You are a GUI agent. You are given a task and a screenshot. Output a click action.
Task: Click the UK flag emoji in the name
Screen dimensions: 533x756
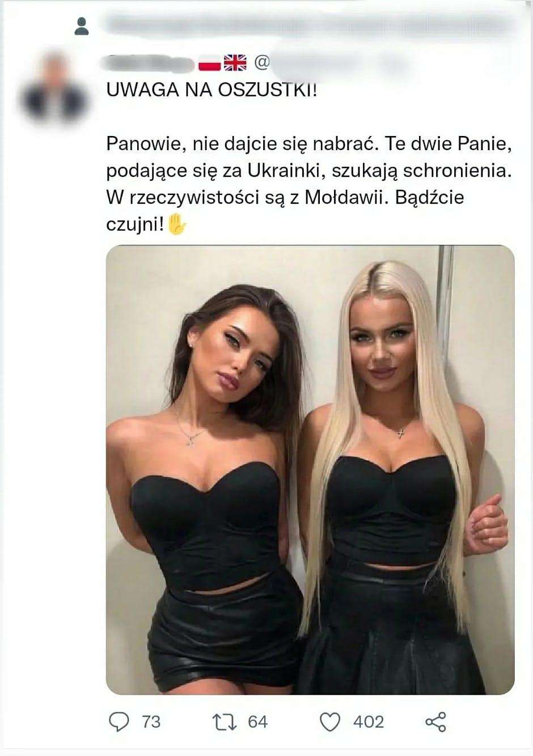click(235, 63)
